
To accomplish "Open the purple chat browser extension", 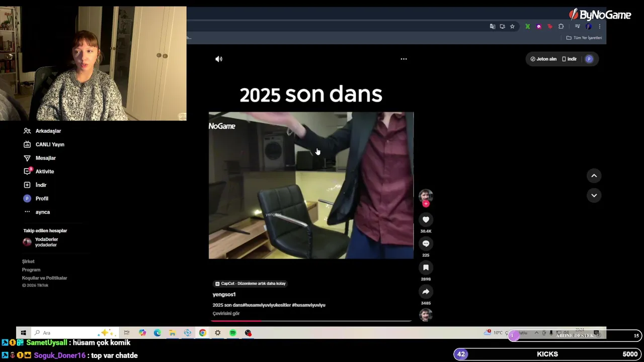I will click(x=539, y=27).
